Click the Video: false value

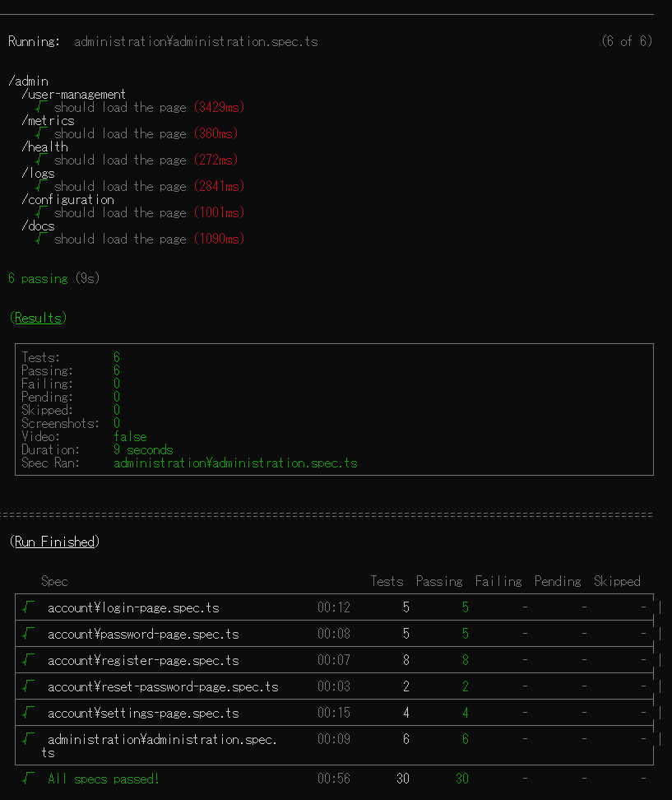click(130, 437)
